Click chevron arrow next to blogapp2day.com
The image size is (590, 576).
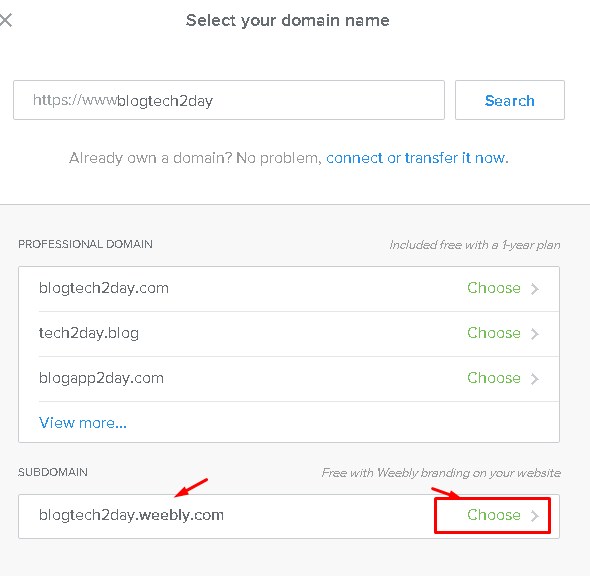click(x=535, y=378)
